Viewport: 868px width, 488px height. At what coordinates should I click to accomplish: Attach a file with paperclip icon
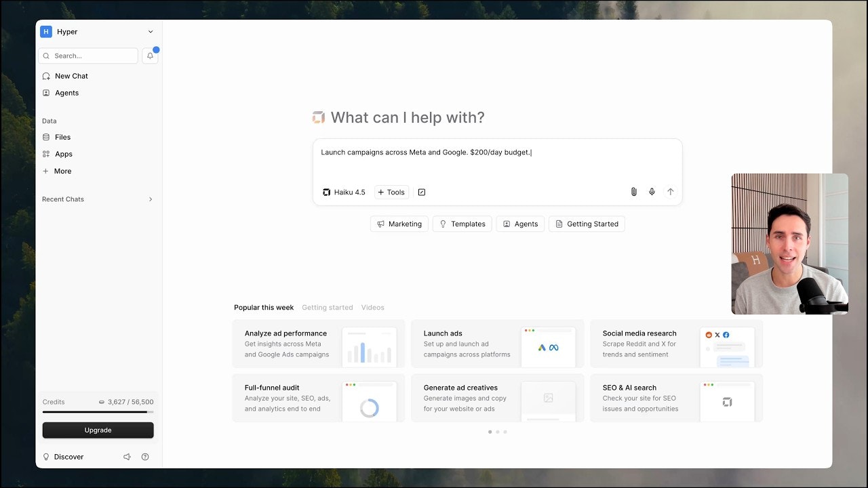[x=634, y=192]
